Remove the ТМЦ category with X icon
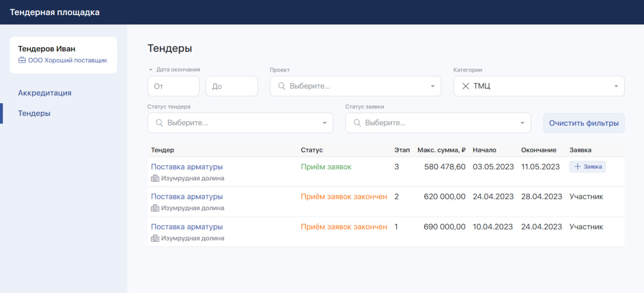 coord(465,86)
